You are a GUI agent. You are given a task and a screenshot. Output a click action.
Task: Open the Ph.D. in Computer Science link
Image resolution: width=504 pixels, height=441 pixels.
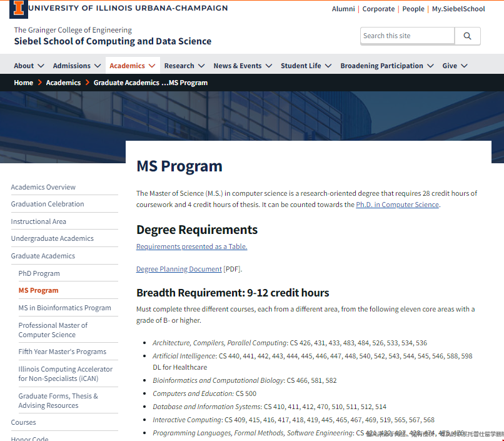397,205
